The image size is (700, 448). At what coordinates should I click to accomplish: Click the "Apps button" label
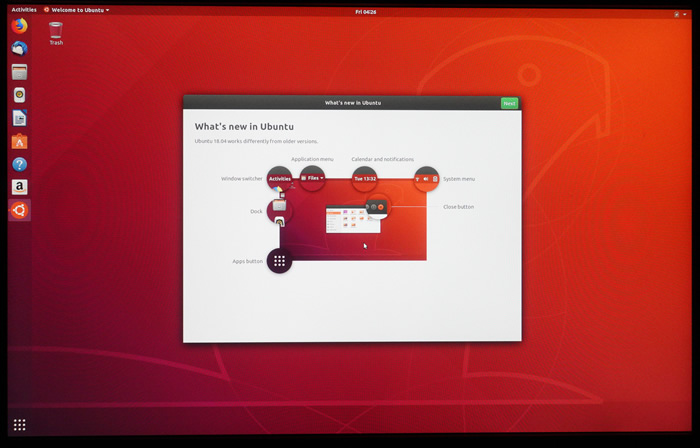coord(247,261)
